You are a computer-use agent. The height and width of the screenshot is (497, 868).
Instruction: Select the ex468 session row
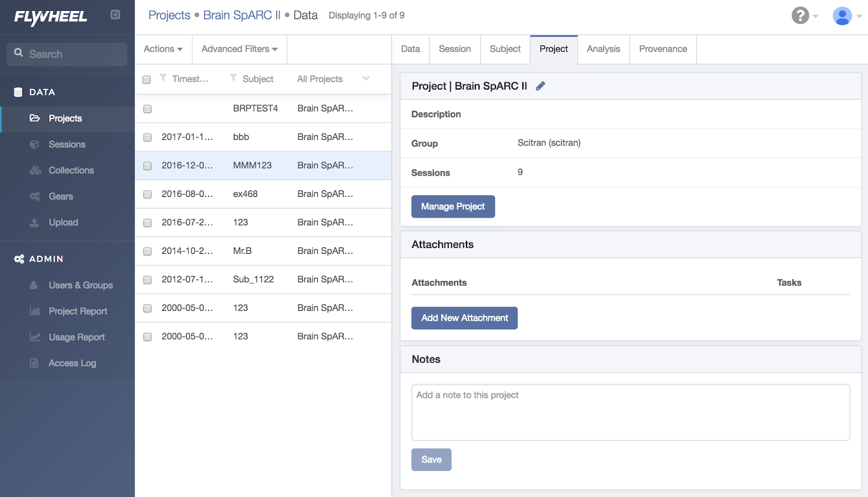coord(263,194)
